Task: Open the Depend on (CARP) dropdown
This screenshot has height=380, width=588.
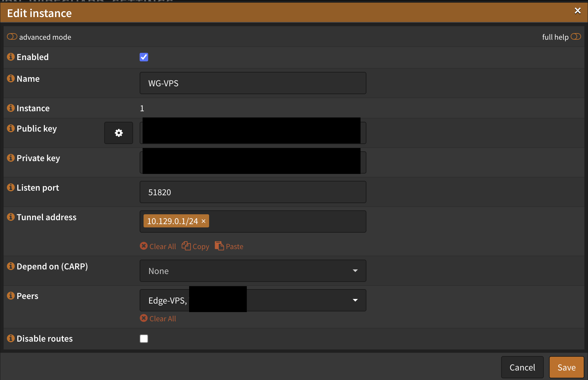Action: point(253,271)
